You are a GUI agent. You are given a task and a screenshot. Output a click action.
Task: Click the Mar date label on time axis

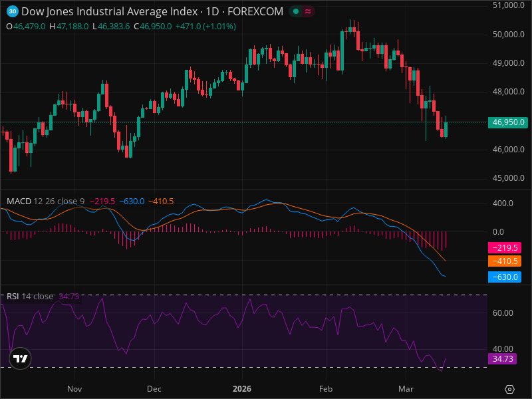pos(406,389)
